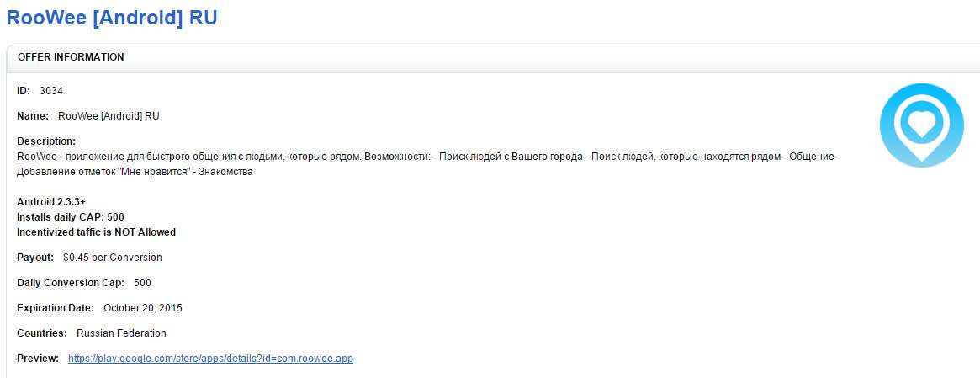Click the RooWee [Android] RU page title

(112, 17)
